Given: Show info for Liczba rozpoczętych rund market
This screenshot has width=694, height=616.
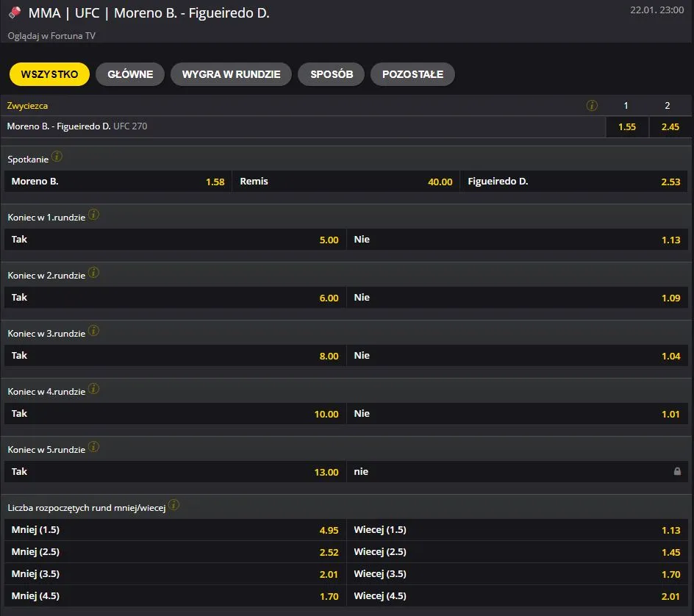Looking at the screenshot, I should (x=173, y=504).
